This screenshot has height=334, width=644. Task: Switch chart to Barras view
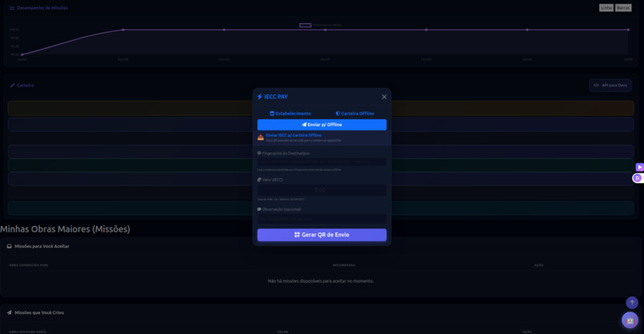[623, 8]
